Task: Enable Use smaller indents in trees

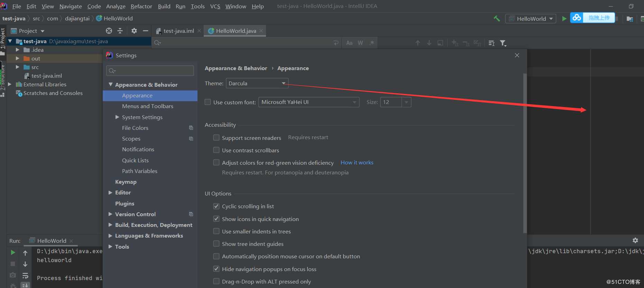Action: [217, 231]
